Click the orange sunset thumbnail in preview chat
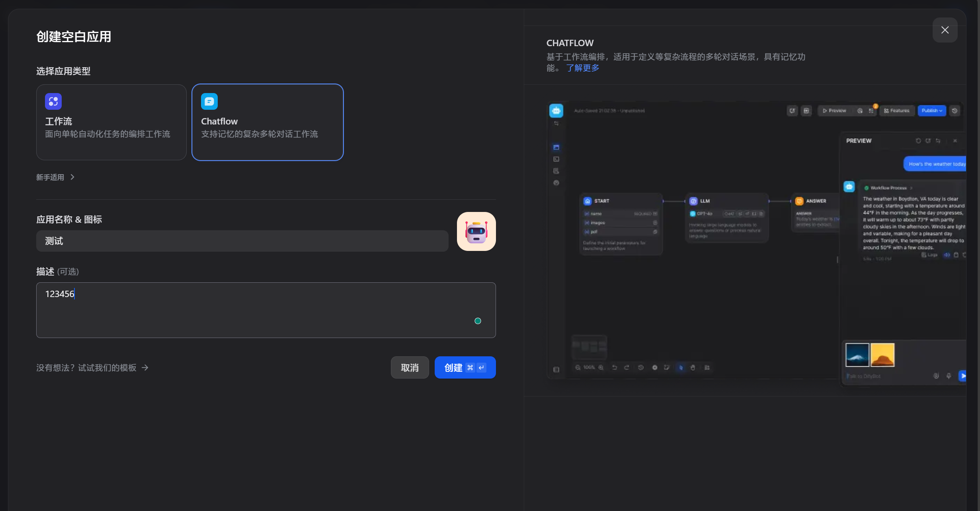 [882, 355]
